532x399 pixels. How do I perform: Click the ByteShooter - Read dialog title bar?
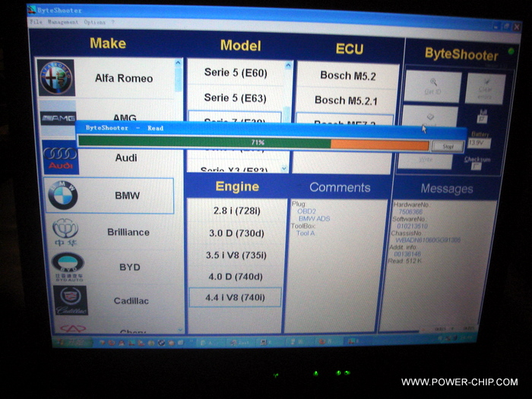271,128
